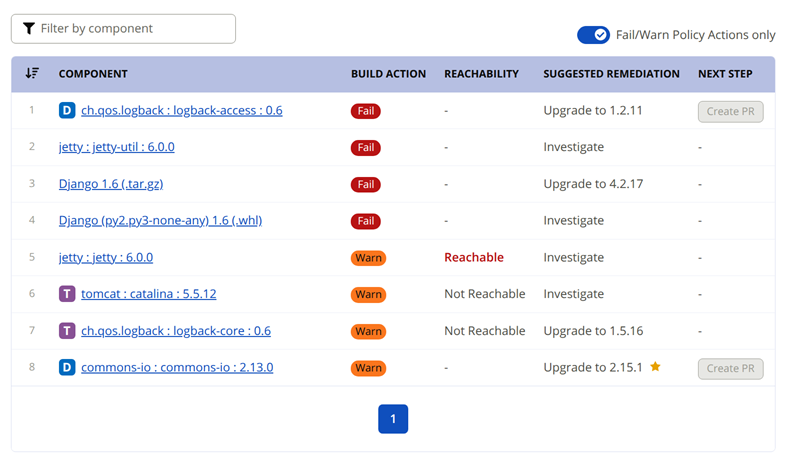This screenshot has height=465, width=793.
Task: Click the SUGGESTED REMEDIATION column header
Action: click(x=611, y=74)
